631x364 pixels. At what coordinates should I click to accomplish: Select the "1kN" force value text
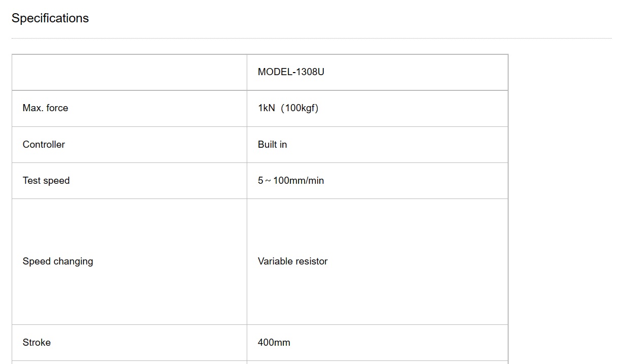pos(266,108)
